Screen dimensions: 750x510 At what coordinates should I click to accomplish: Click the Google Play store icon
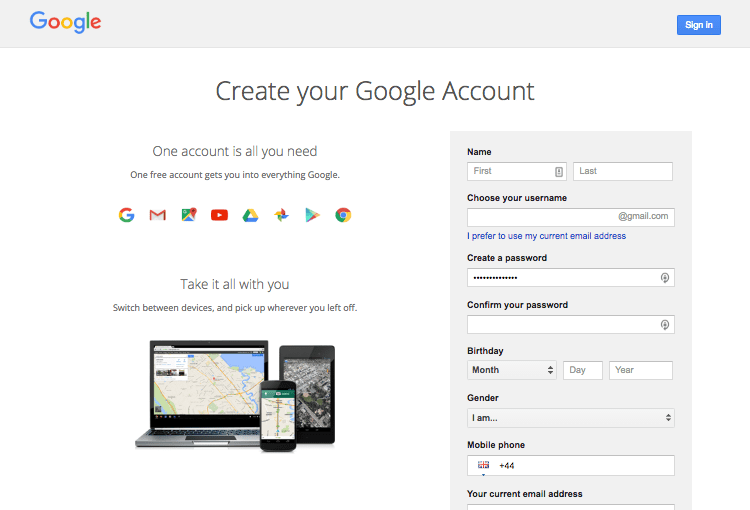coord(312,215)
